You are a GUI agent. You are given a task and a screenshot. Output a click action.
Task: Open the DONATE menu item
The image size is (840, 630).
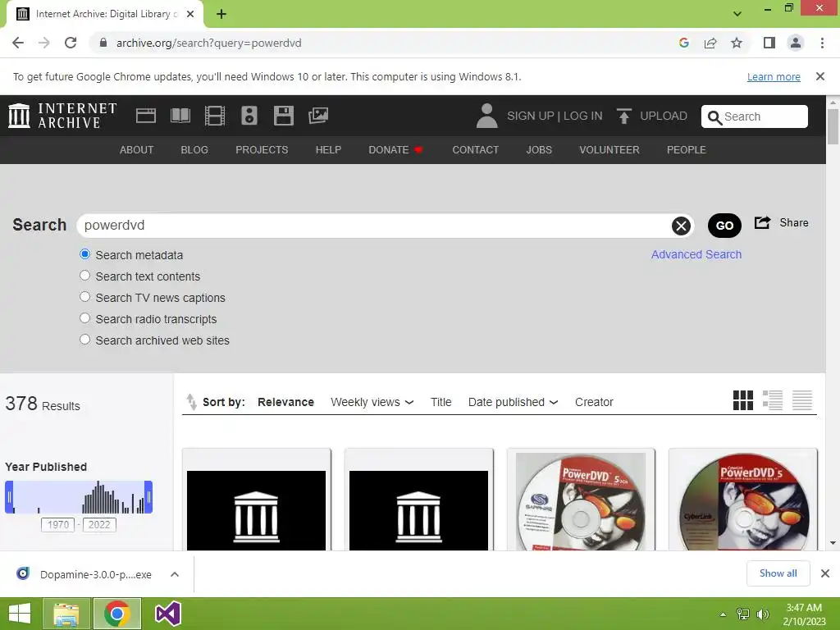pos(396,150)
